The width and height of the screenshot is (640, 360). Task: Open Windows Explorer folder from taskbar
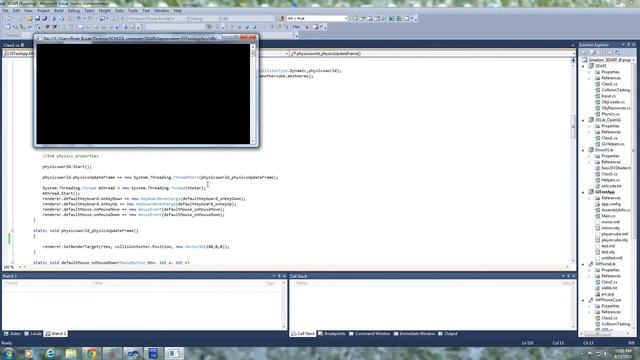coord(71,353)
